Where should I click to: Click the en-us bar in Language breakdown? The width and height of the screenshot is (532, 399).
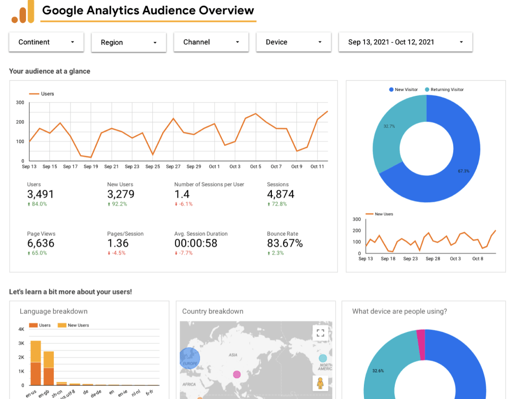point(36,363)
